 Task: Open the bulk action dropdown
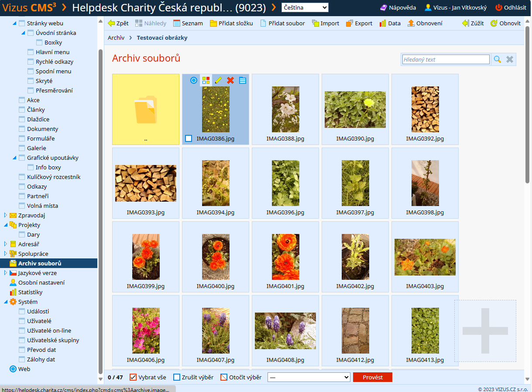tap(309, 377)
